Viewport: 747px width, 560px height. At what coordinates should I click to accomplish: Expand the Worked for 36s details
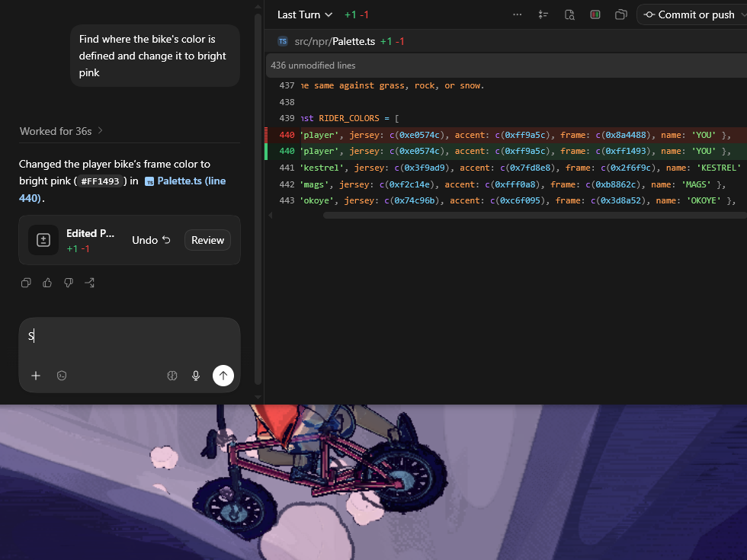[61, 131]
